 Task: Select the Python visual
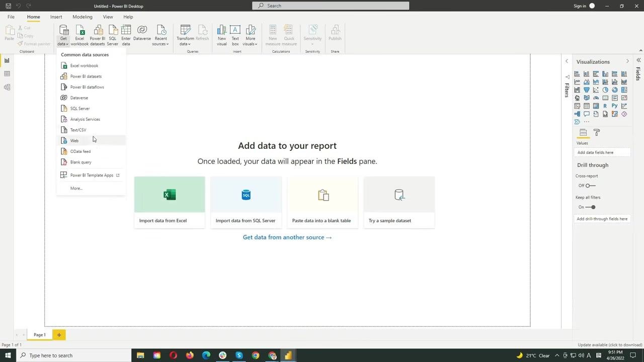(615, 106)
